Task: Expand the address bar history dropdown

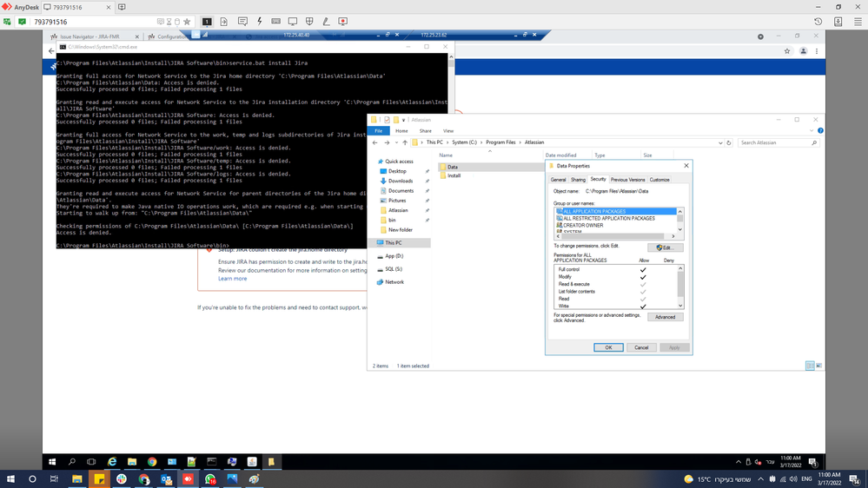Action: [720, 142]
